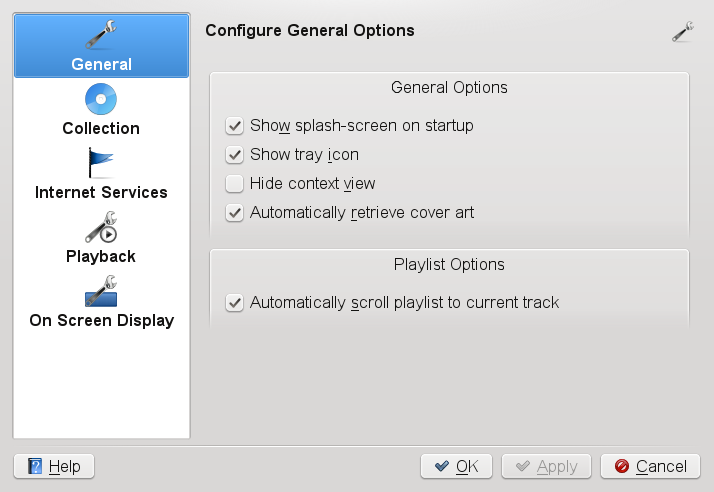Screen dimensions: 714x492
Task: Select the On Screen Display text label
Action: click(x=102, y=321)
